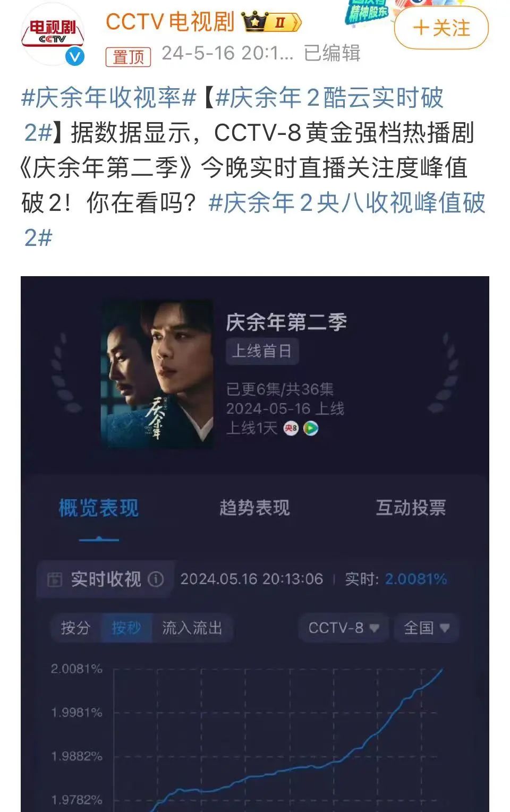Image resolution: width=510 pixels, height=812 pixels.
Task: Tap the blue verified badge on avatar
Action: pyautogui.click(x=75, y=56)
